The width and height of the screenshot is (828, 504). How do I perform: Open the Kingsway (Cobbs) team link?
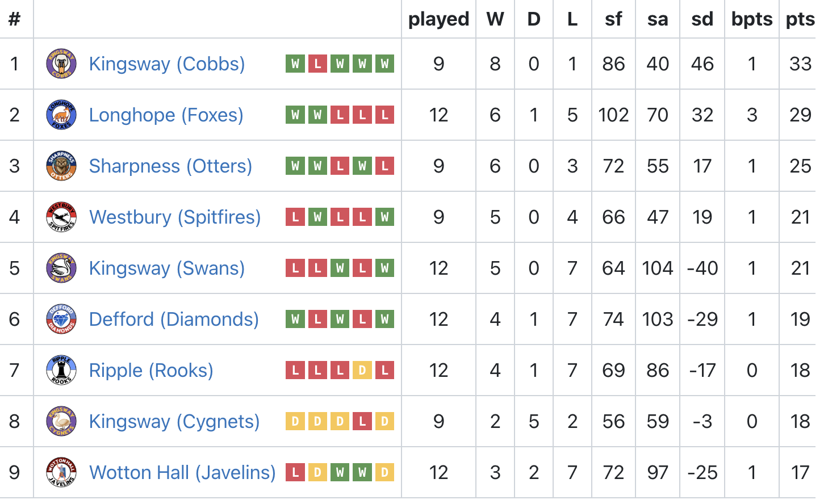tap(167, 64)
